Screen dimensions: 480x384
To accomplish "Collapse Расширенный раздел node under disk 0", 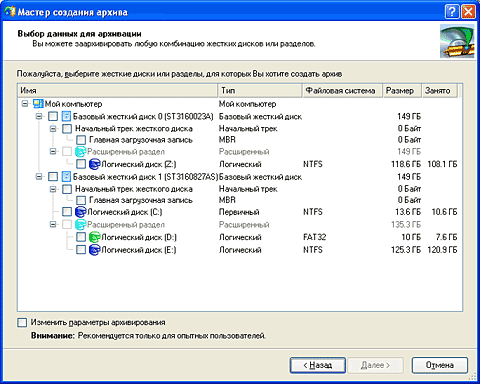I will coord(53,152).
